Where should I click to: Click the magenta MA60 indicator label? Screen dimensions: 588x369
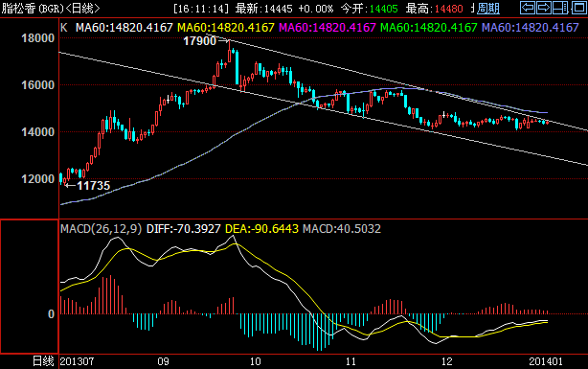328,28
